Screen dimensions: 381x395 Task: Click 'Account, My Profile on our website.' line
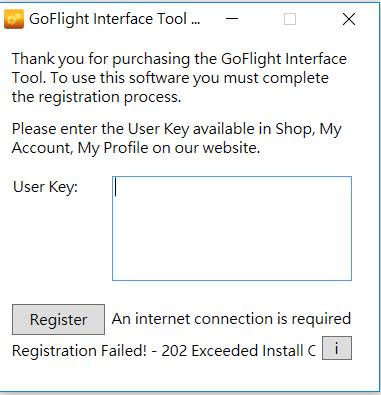(136, 148)
